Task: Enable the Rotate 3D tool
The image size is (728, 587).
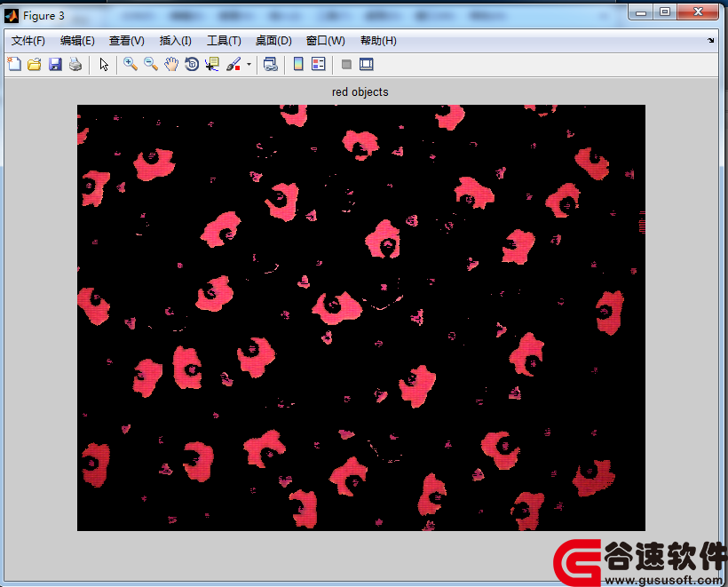Action: [192, 64]
